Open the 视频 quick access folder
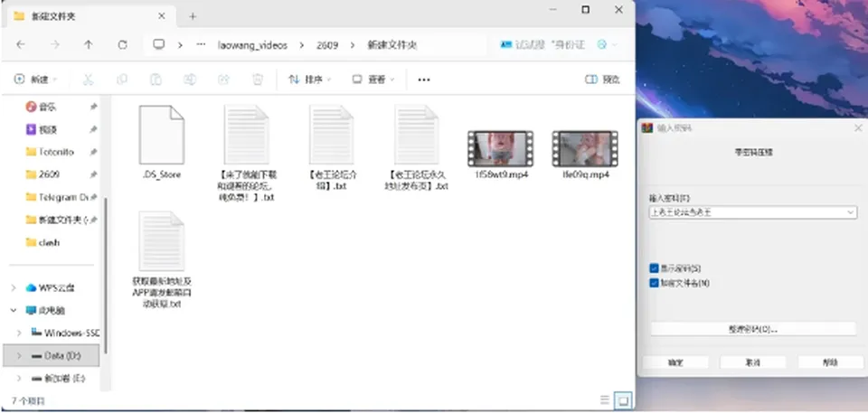Viewport: 868px width, 413px height. [48, 129]
